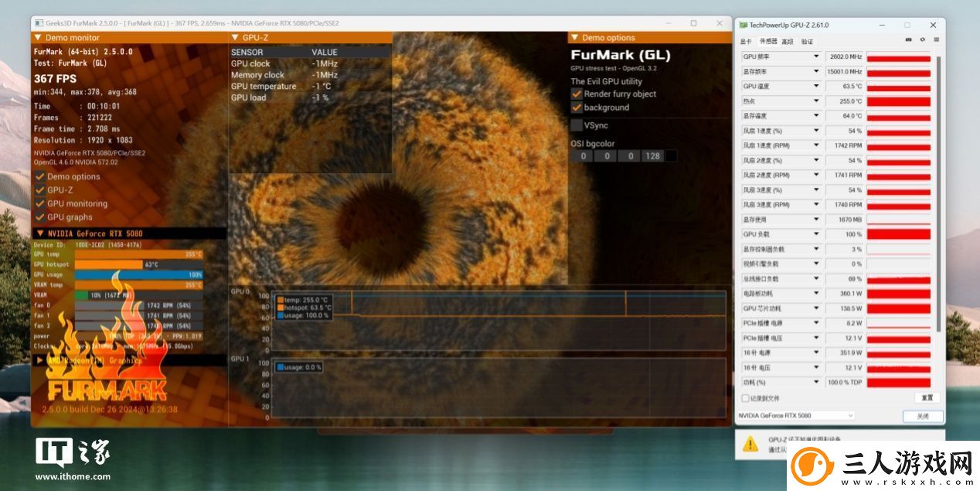Open the 显存频率 sensor dropdown
The height and width of the screenshot is (491, 980).
point(816,71)
